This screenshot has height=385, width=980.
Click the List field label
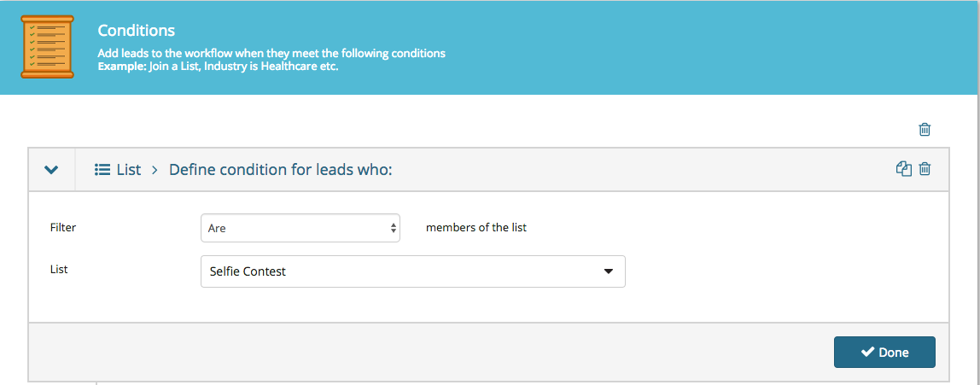point(59,270)
